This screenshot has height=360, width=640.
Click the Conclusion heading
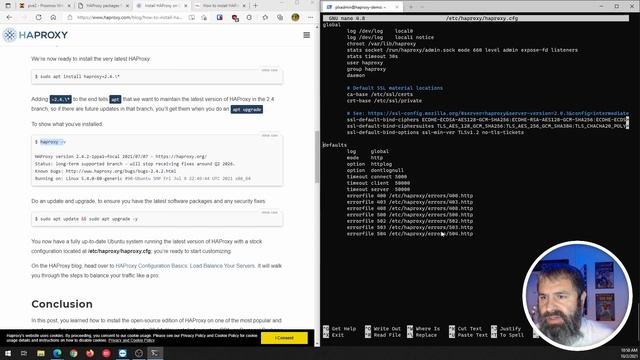62,304
